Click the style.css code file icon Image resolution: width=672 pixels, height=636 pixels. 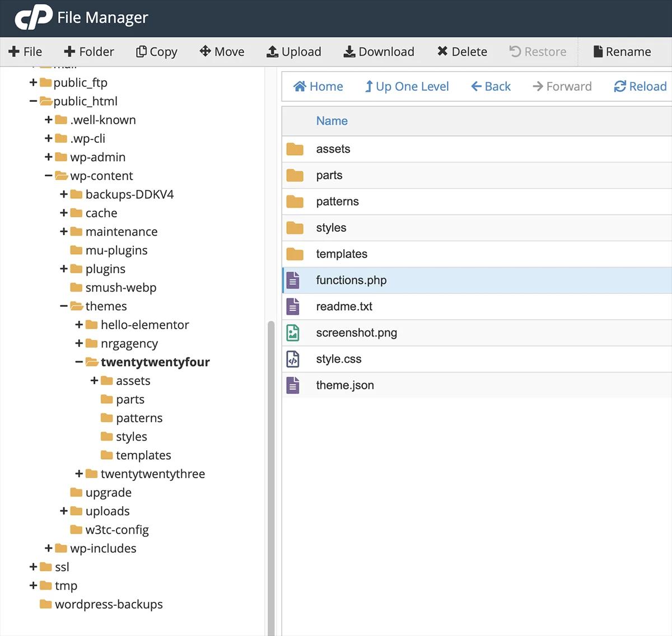click(293, 359)
